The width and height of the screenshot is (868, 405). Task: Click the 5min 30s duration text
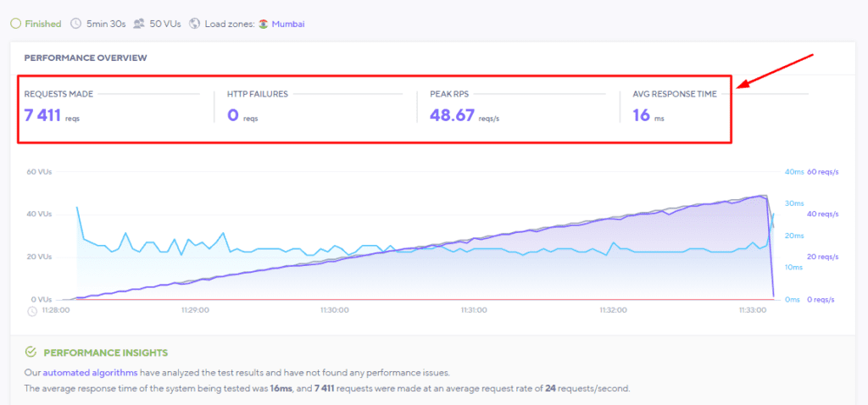[106, 25]
